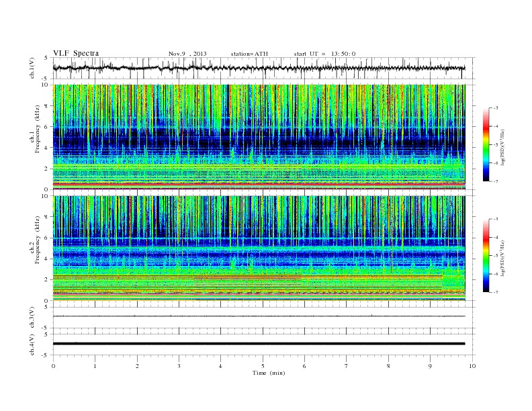The image size is (532, 411).
Task: Click the "ch.3(V)" axis label
Action: tap(32, 318)
